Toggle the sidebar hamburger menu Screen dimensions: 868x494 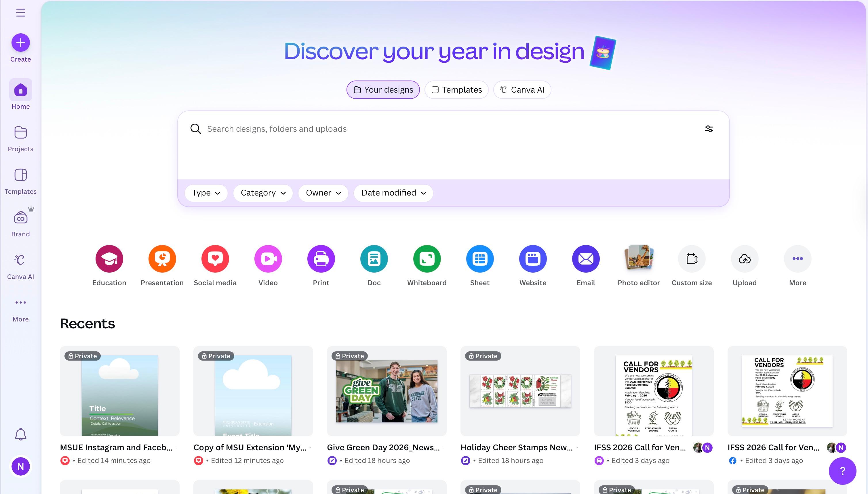click(x=20, y=13)
